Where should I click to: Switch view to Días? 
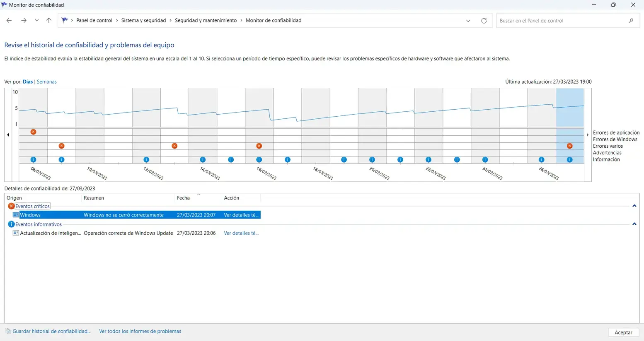pyautogui.click(x=28, y=82)
